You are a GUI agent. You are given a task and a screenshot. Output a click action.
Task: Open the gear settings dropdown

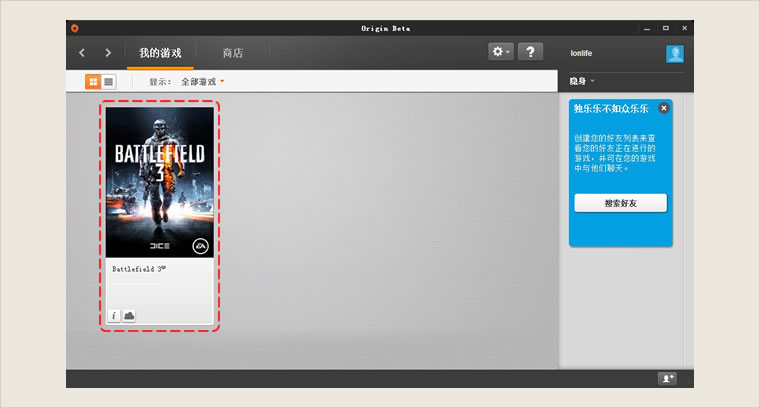(501, 51)
